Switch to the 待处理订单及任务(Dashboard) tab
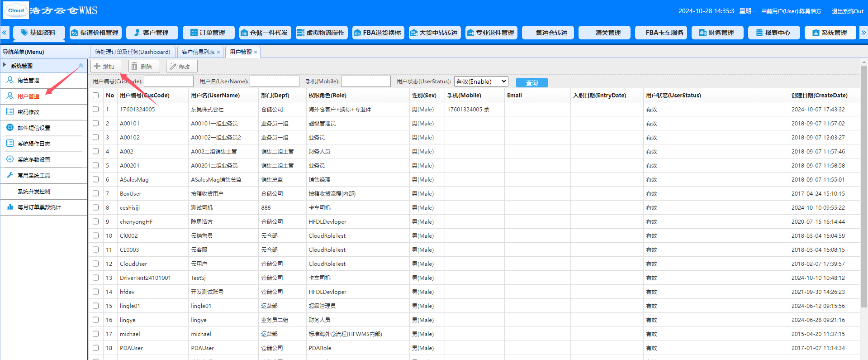 133,52
